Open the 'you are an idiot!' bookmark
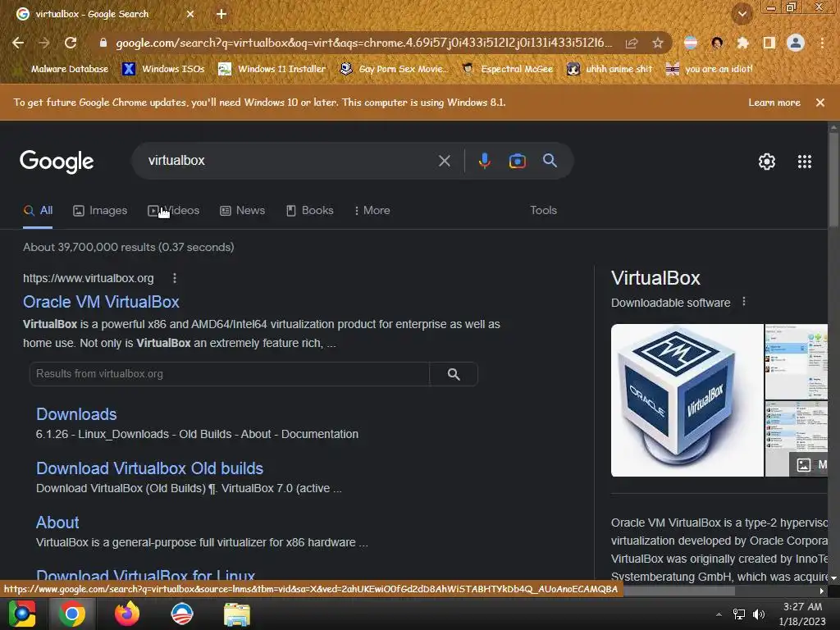This screenshot has width=840, height=630. (710, 69)
